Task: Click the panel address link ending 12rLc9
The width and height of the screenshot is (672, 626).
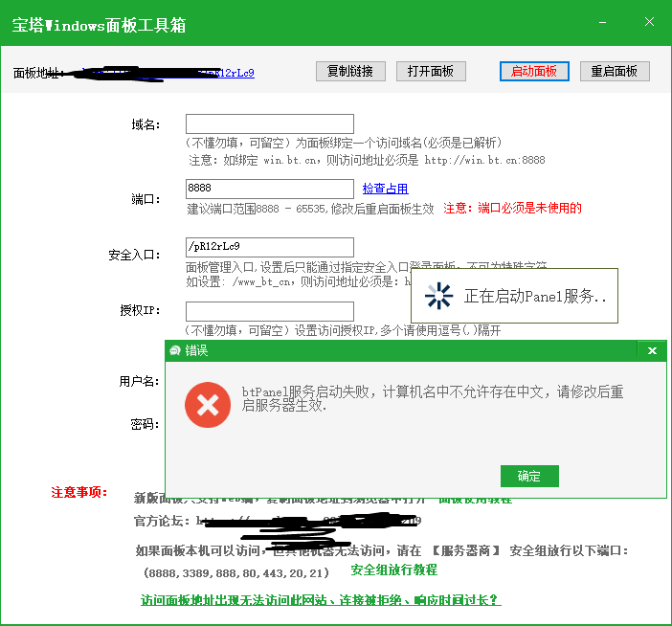Action: [168, 74]
